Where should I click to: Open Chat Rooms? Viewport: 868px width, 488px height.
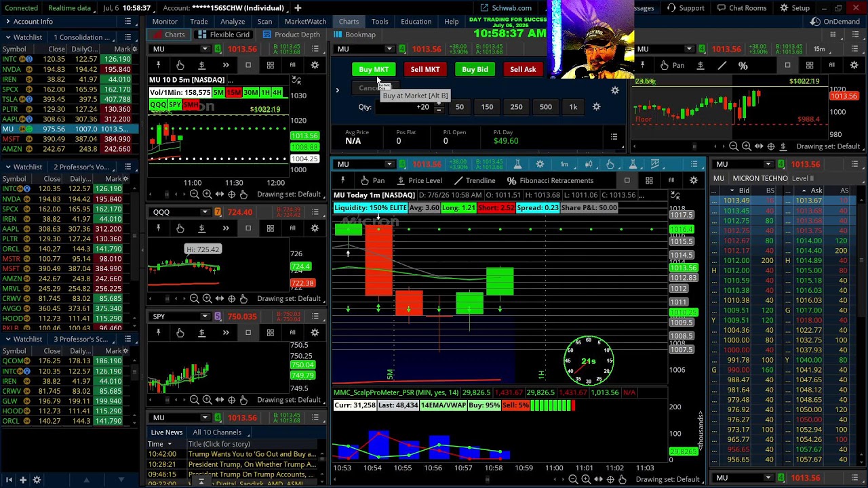[x=741, y=7]
